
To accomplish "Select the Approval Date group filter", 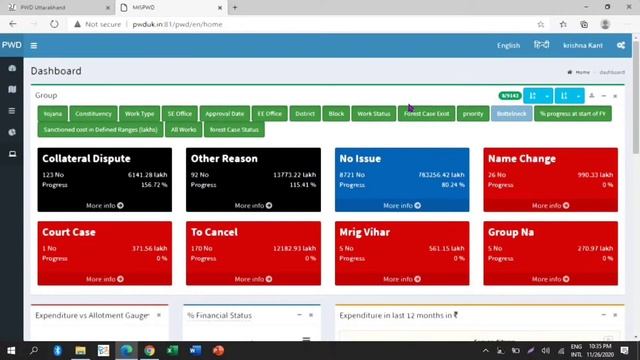I will tap(224, 114).
